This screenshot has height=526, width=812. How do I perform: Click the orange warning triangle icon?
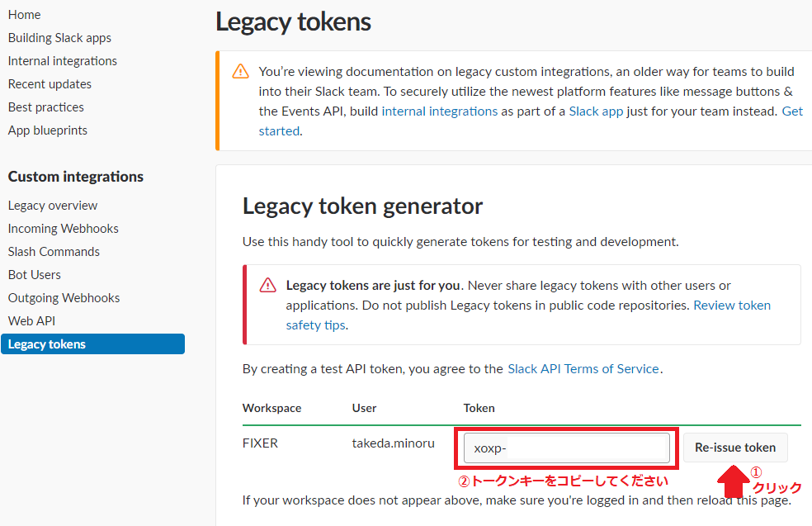pyautogui.click(x=240, y=71)
